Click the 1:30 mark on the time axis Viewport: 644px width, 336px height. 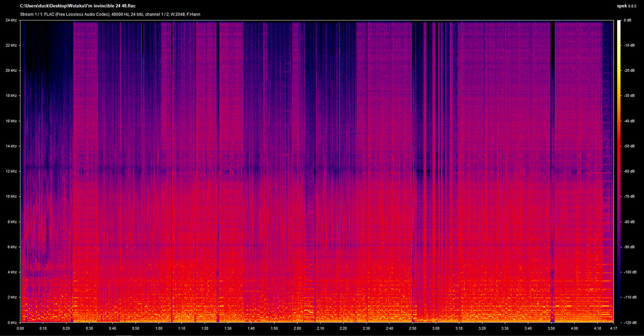[228, 328]
